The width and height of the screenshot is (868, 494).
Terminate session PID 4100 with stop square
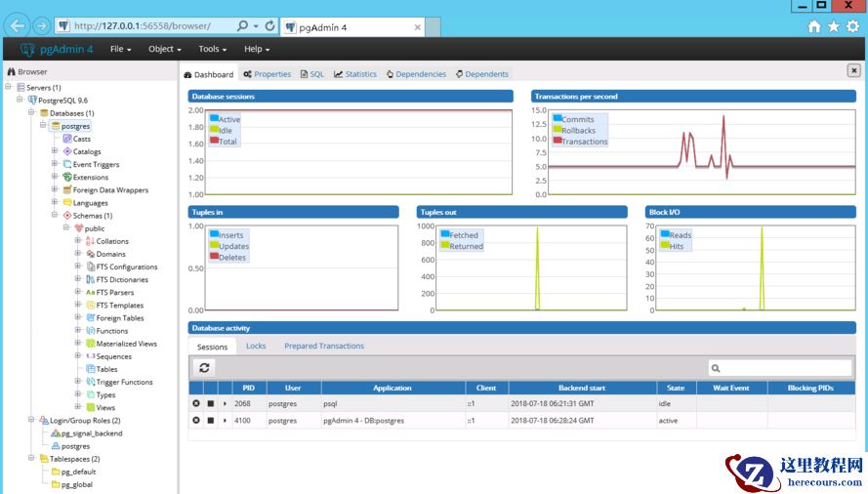(x=210, y=421)
